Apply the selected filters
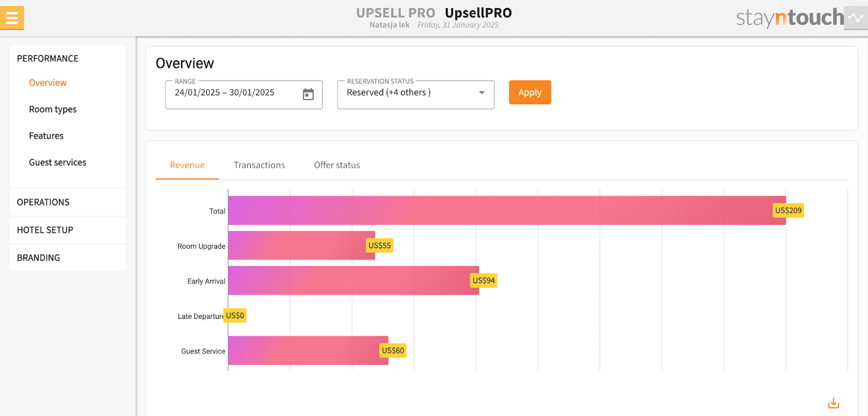This screenshot has width=868, height=416. pyautogui.click(x=530, y=92)
